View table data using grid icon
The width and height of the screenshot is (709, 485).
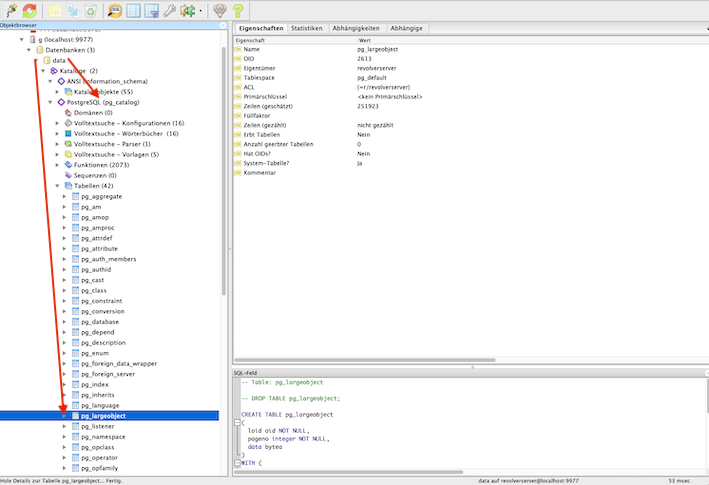(133, 10)
